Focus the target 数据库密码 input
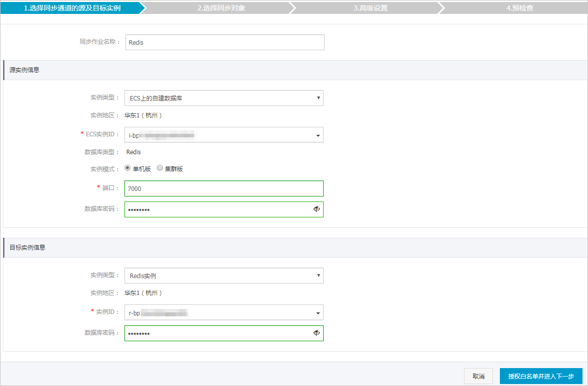Viewport: 588px width, 386px height. tap(224, 333)
